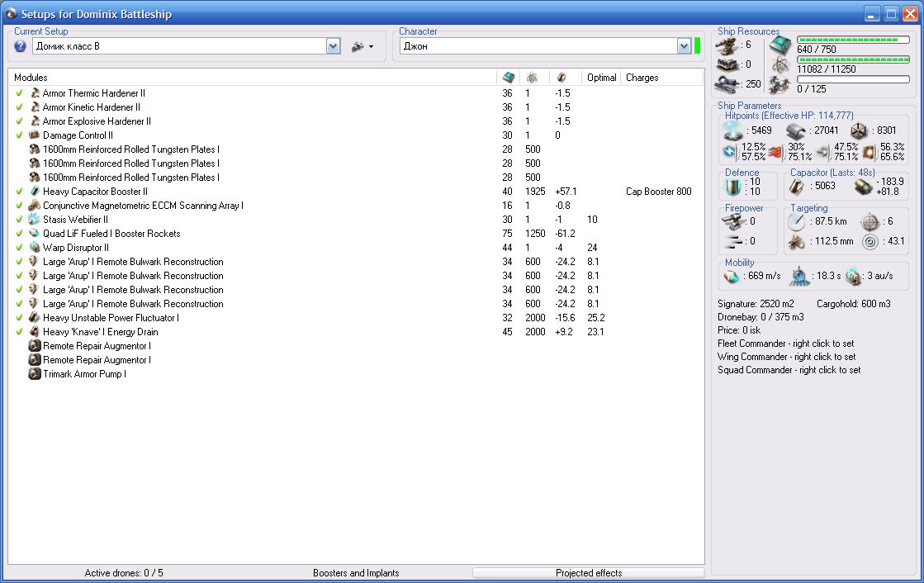Toggle Damage Control II active checkmark
924x583 pixels.
20,135
